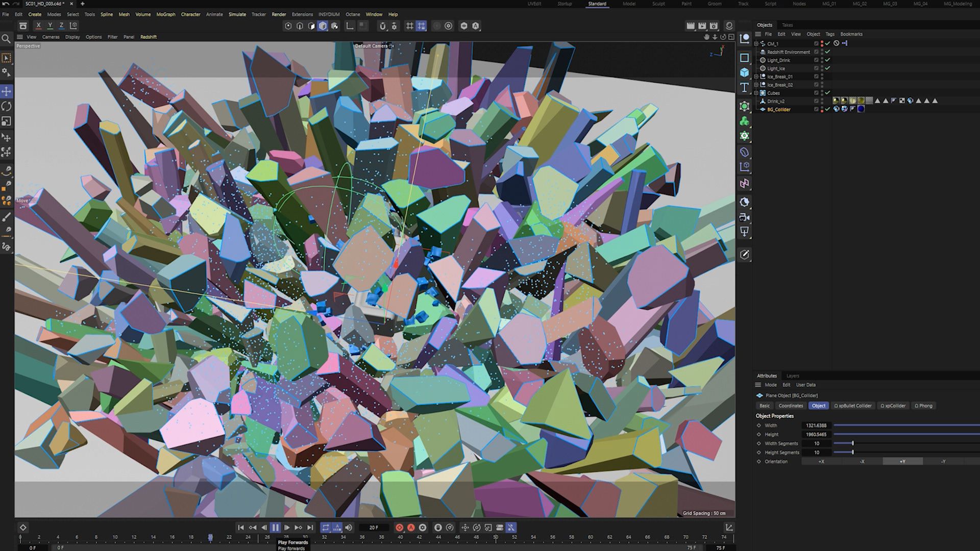Toggle enable checkmark for Cubes object

827,93
